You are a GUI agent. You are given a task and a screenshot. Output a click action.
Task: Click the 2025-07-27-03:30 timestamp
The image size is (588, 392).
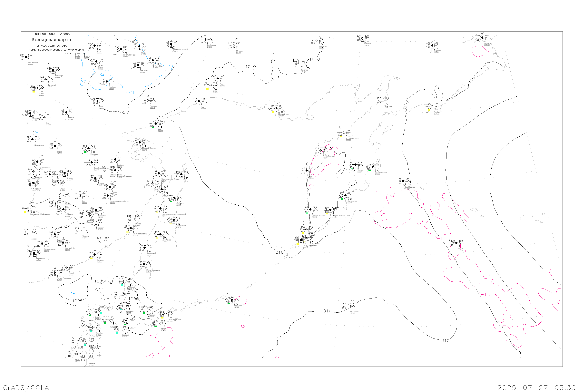536,387
